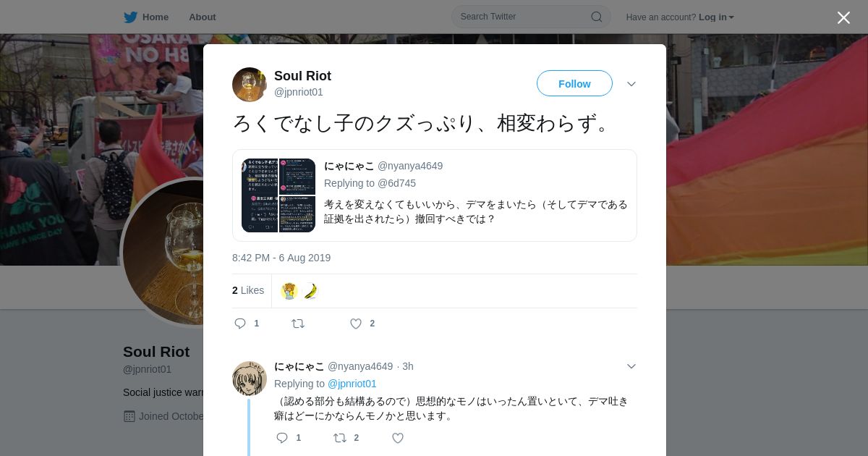Open the About menu item
868x456 pixels.
[203, 17]
